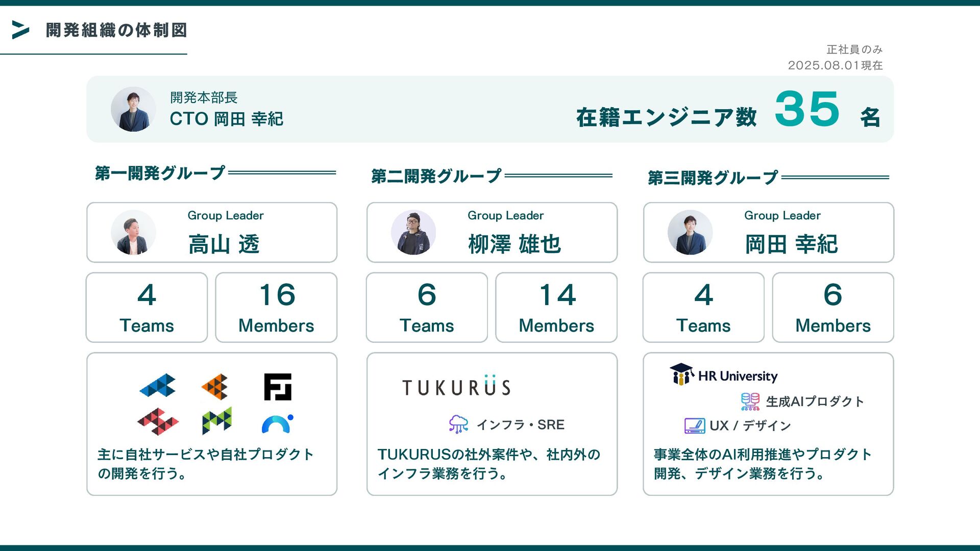The height and width of the screenshot is (551, 980).
Task: Click description 主に自社サービスや自社プロダクト
Action: pos(206,454)
